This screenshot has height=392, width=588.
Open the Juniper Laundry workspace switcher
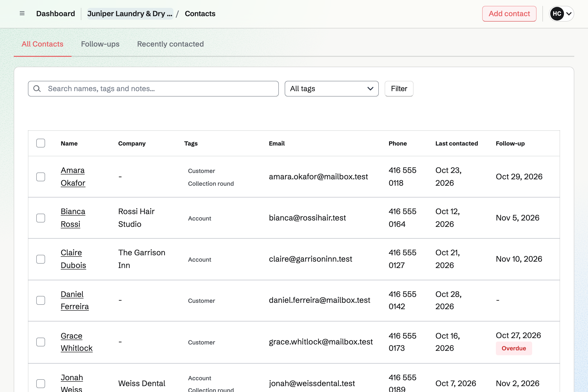coord(130,13)
